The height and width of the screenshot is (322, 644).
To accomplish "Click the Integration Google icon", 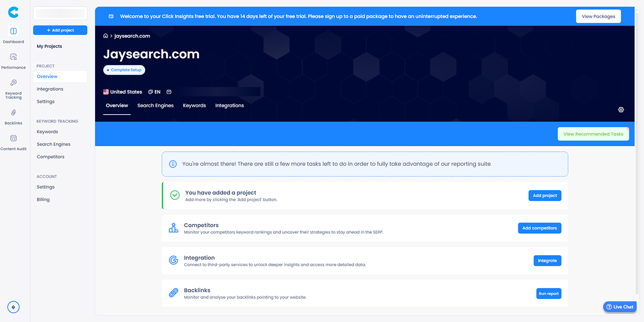I will (173, 261).
